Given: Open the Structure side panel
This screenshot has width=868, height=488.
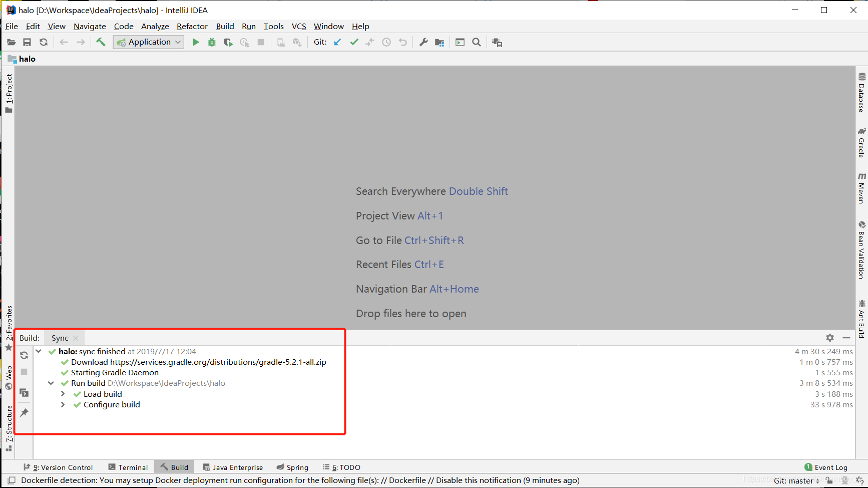Looking at the screenshot, I should [9, 428].
